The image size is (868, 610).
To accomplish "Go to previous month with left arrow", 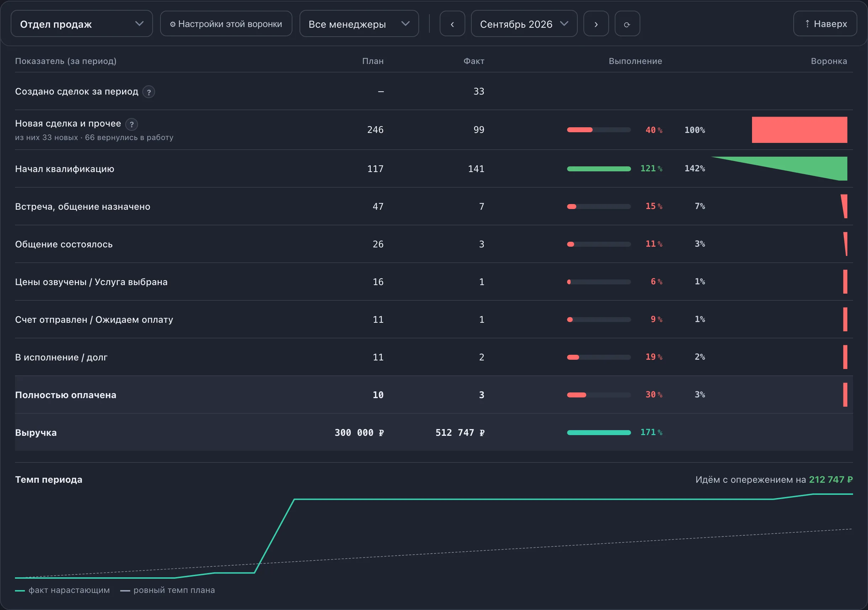I will point(452,24).
